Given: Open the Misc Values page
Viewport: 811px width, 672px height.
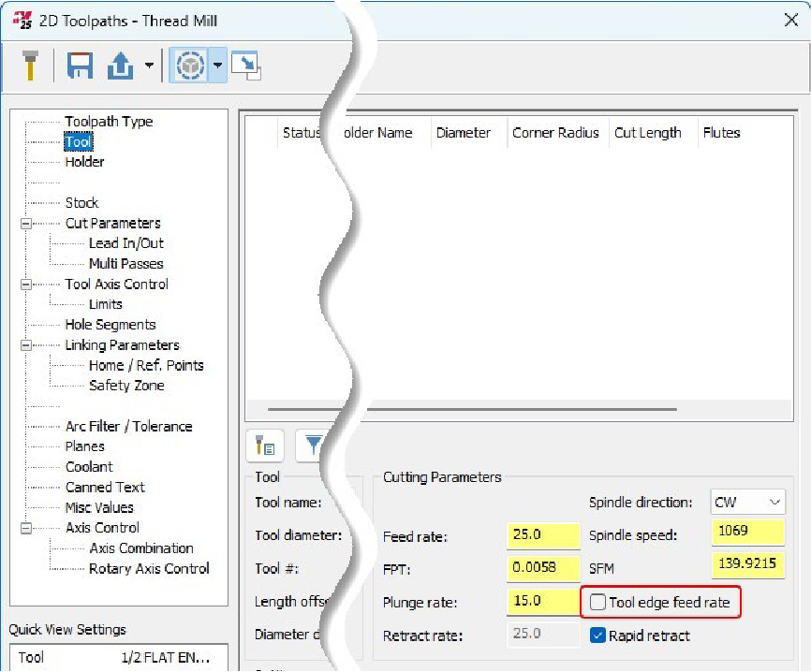Looking at the screenshot, I should (x=99, y=507).
